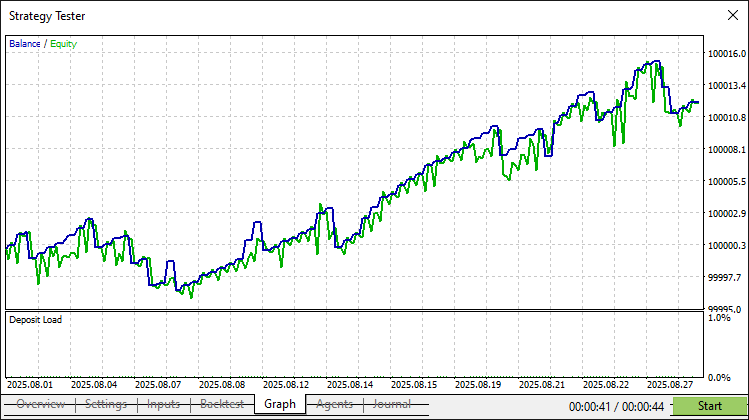Show the Journal tab
The image size is (749, 420).
(392, 404)
